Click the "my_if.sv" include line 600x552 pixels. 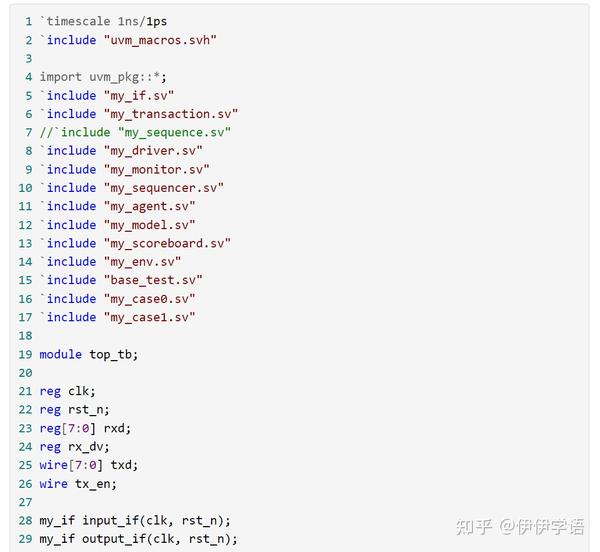[107, 95]
